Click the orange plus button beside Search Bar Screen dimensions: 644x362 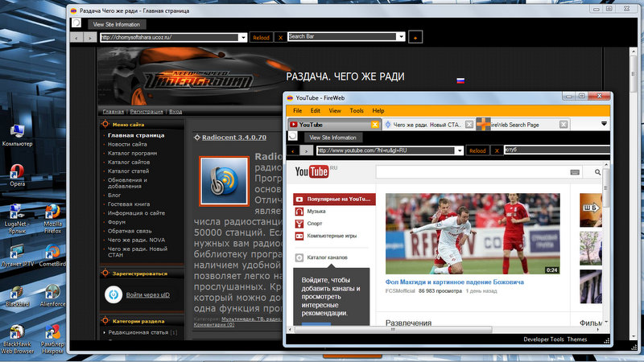coord(415,37)
